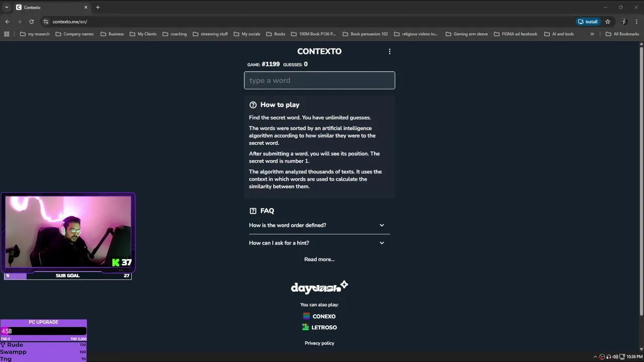Expand 'How can I ask for a hint?'
This screenshot has width=644, height=362.
click(319, 243)
